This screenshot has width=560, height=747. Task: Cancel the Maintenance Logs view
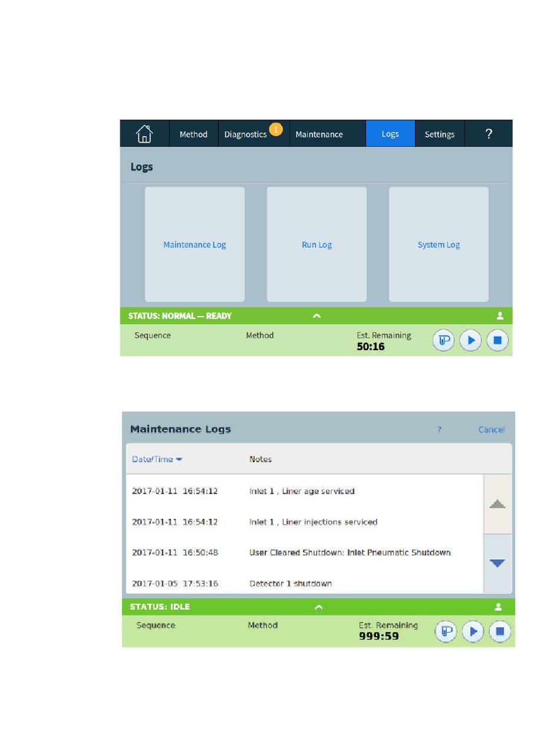tap(491, 430)
